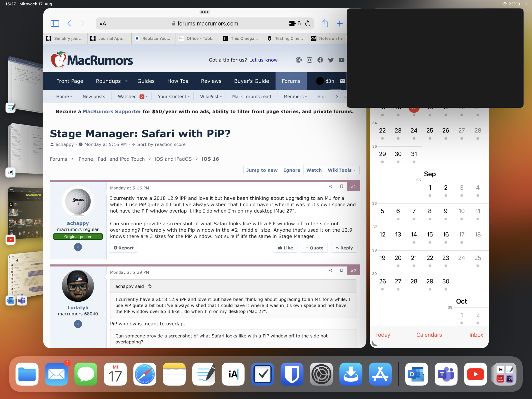Open the Mail app with badge
Viewport: 532px width, 399px height.
[56, 374]
